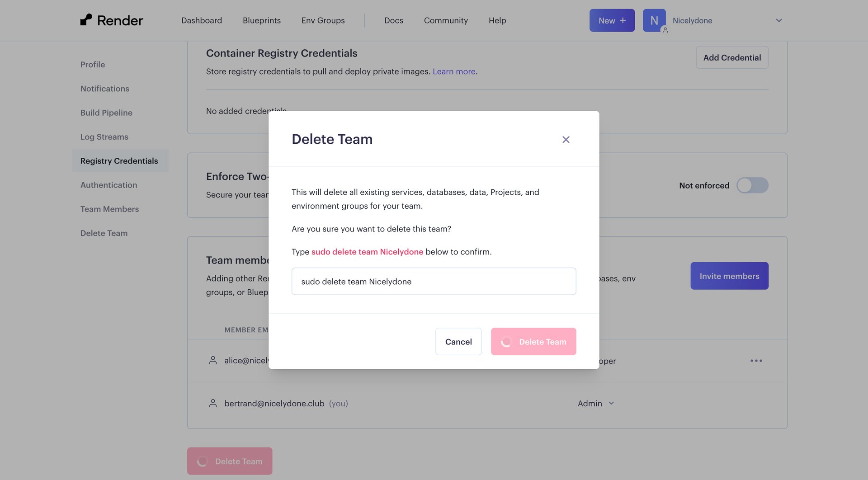Image resolution: width=868 pixels, height=480 pixels.
Task: Dismiss the Delete Team modal with X
Action: [x=566, y=139]
